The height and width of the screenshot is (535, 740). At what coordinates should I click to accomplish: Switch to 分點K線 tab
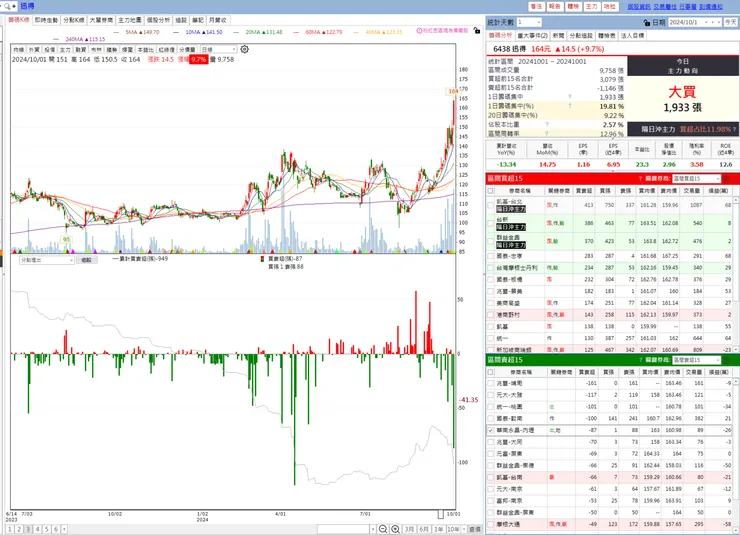(x=74, y=20)
